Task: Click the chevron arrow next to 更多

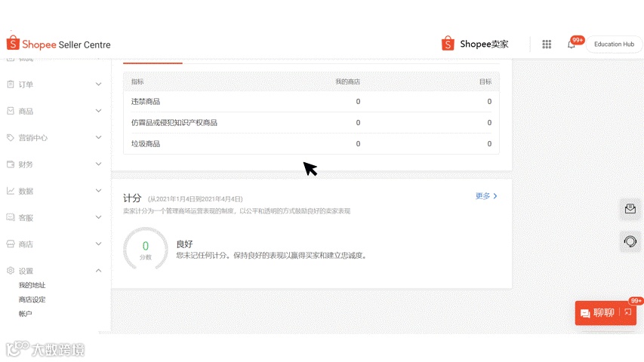Action: click(495, 196)
